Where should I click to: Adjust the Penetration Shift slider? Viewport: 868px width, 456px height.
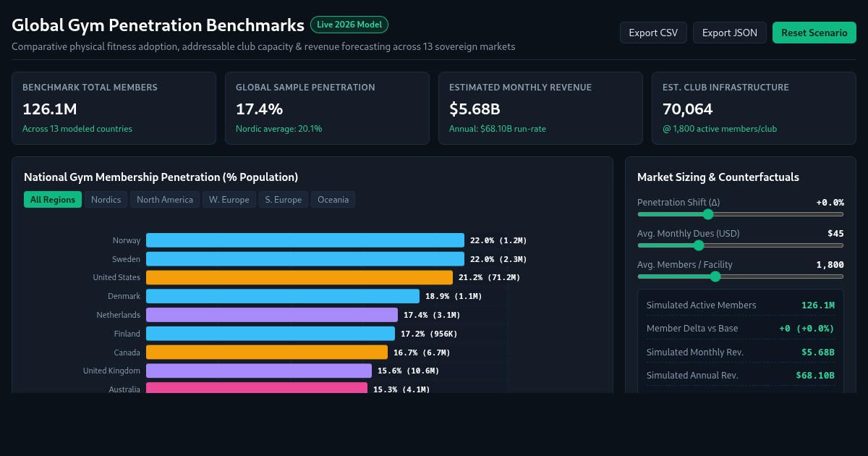(x=740, y=214)
